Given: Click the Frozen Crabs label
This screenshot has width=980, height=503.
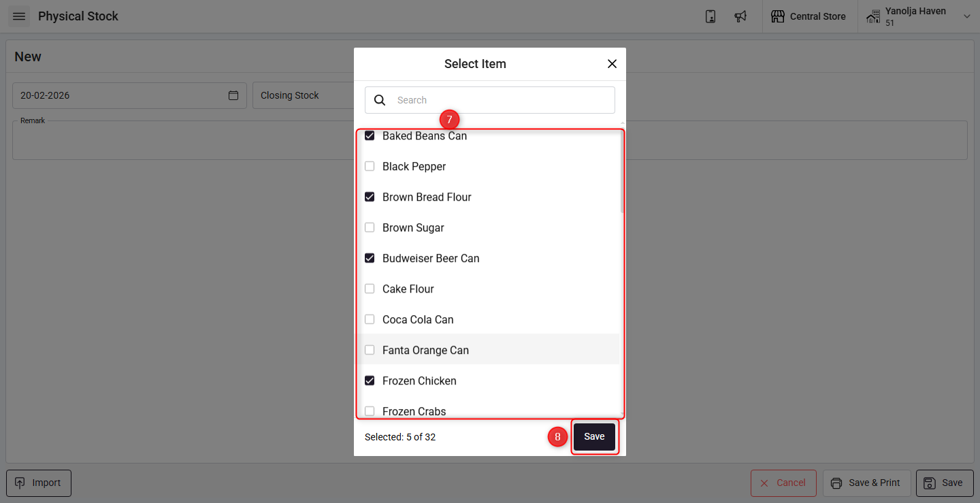Looking at the screenshot, I should pyautogui.click(x=414, y=411).
